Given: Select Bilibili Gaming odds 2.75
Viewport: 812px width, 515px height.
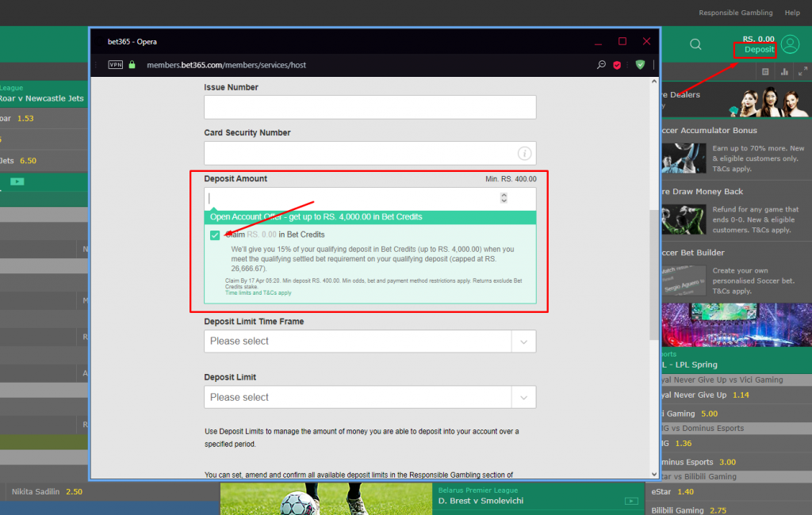Looking at the screenshot, I should [x=718, y=510].
